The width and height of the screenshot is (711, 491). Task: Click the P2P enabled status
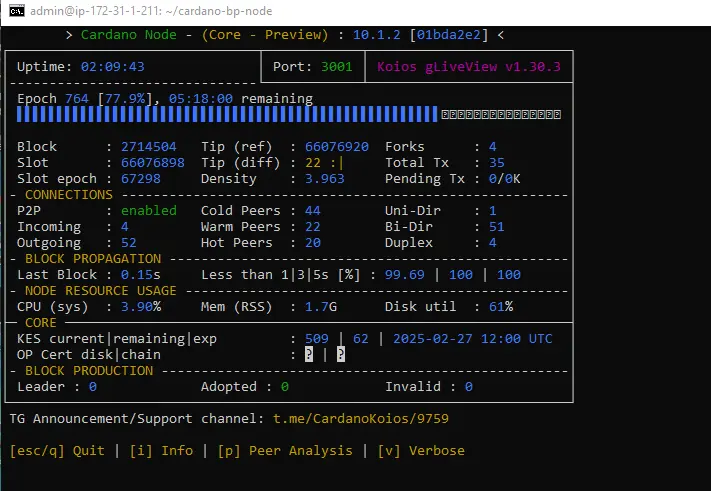click(148, 210)
